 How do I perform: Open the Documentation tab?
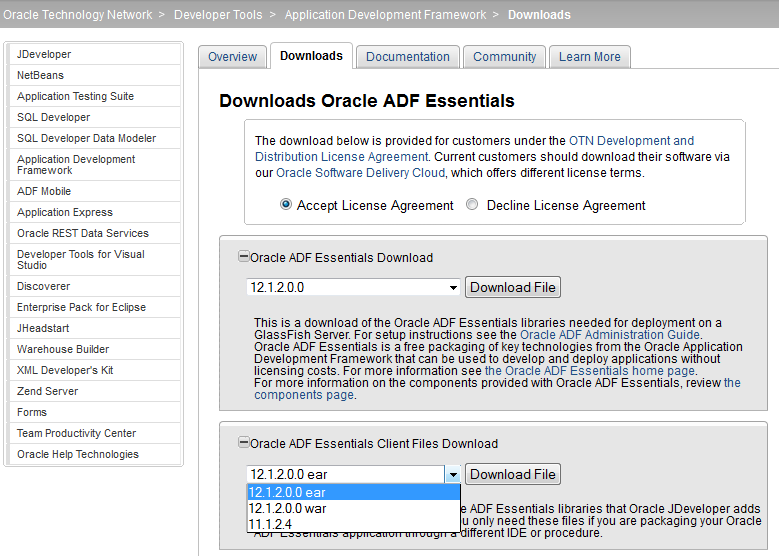(408, 57)
